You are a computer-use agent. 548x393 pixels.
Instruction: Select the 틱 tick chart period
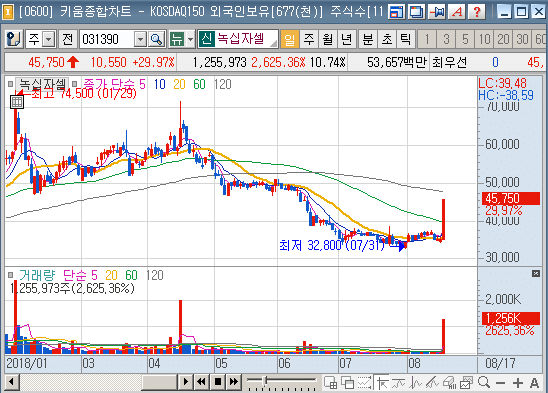pos(405,39)
